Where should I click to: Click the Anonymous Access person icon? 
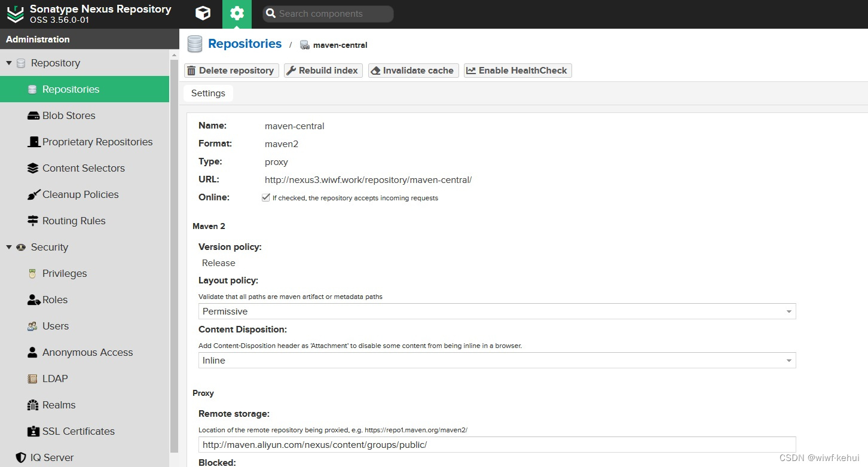click(32, 352)
